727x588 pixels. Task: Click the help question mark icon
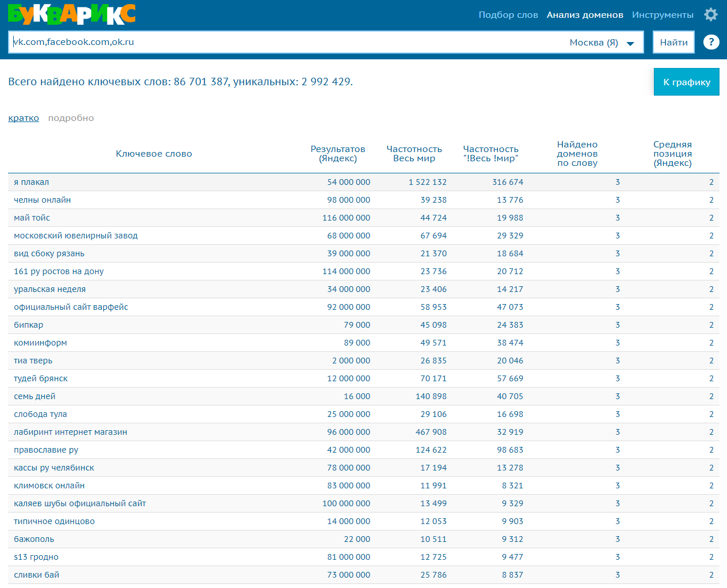tap(711, 42)
